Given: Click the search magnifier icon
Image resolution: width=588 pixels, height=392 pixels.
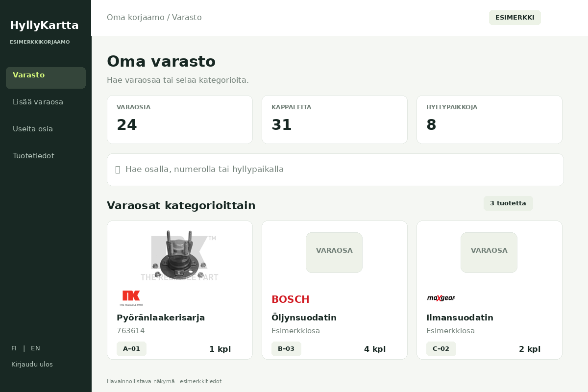Looking at the screenshot, I should pyautogui.click(x=118, y=170).
